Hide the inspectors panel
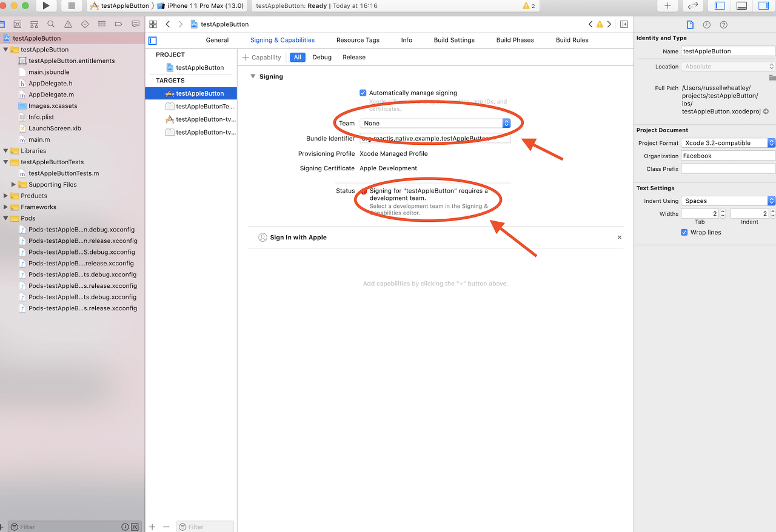The height and width of the screenshot is (532, 776). coord(763,6)
